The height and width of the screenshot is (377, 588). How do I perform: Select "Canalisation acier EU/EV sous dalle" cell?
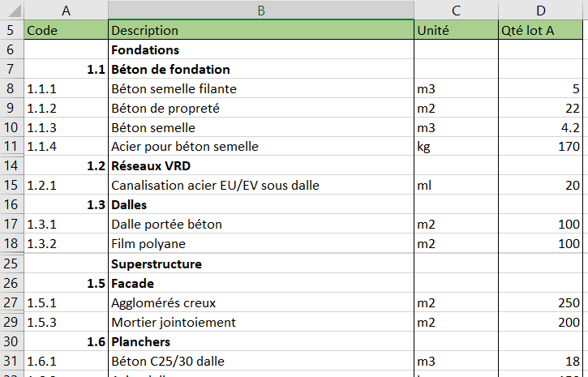coord(260,186)
